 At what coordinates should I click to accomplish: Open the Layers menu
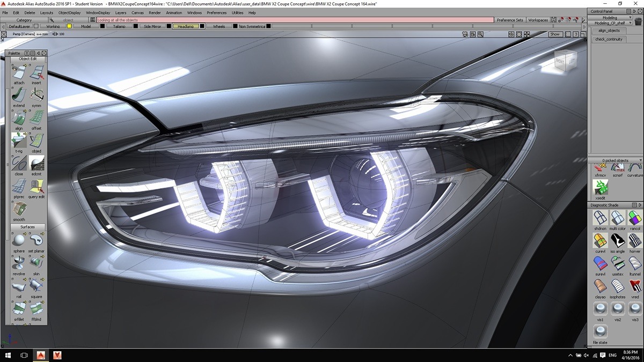click(121, 12)
